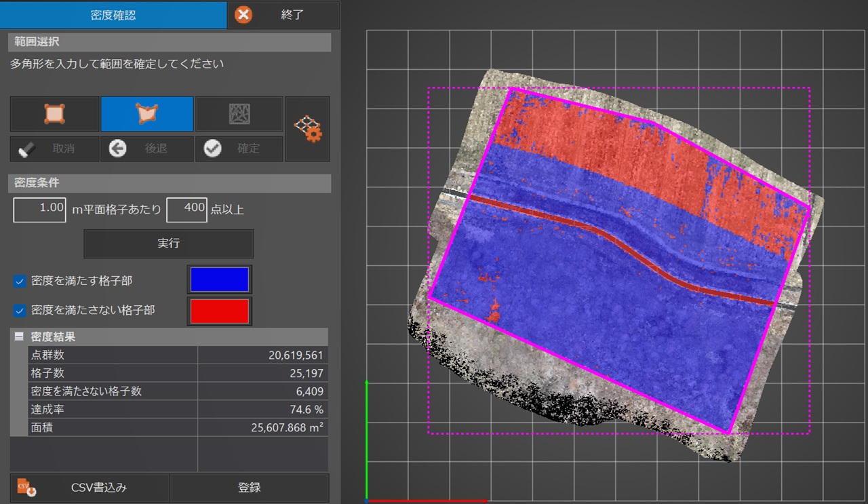The image size is (868, 504).
Task: Open the blue color swatch
Action: pos(219,279)
